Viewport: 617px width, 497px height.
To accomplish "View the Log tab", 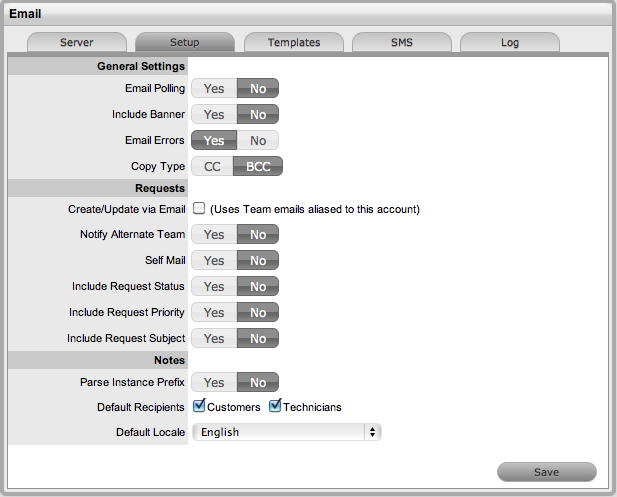I will pyautogui.click(x=510, y=43).
